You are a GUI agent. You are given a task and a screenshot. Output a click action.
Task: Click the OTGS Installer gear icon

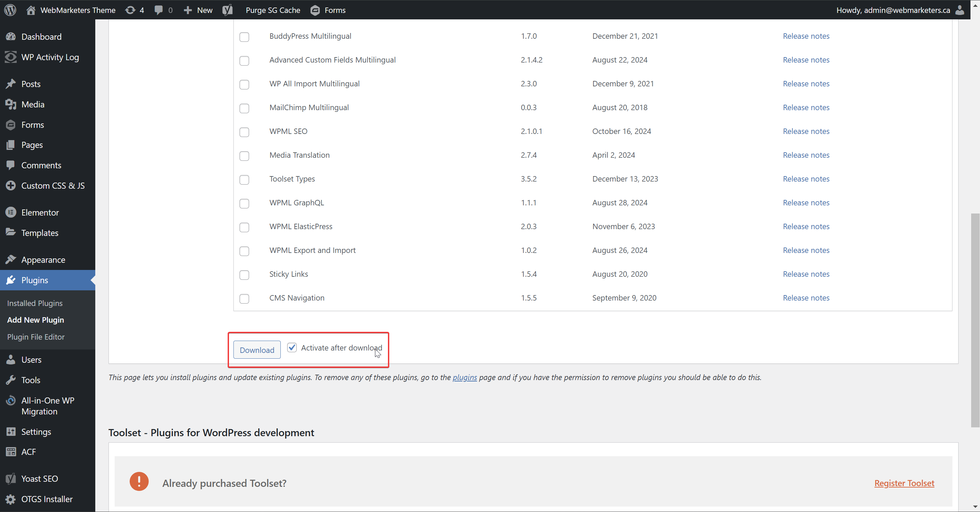pyautogui.click(x=11, y=499)
